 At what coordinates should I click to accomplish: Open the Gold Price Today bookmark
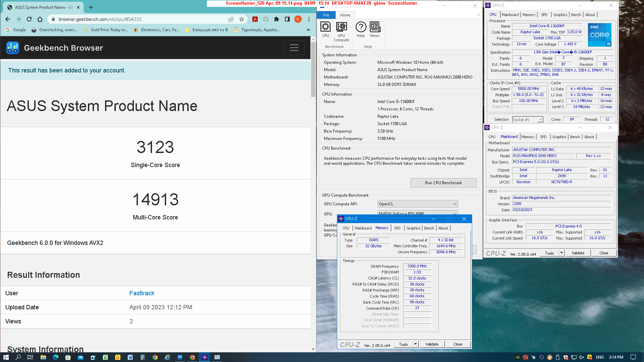[105, 30]
